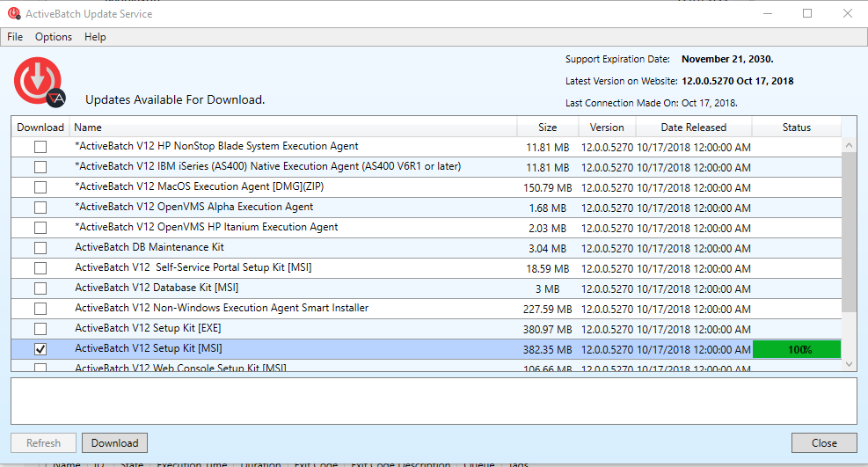
Task: Open the File menu
Action: point(15,37)
